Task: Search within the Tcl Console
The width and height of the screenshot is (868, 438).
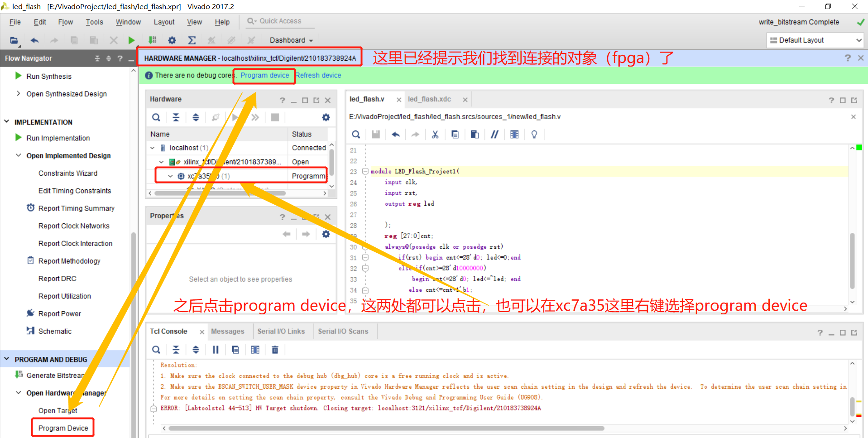Action: (x=156, y=350)
